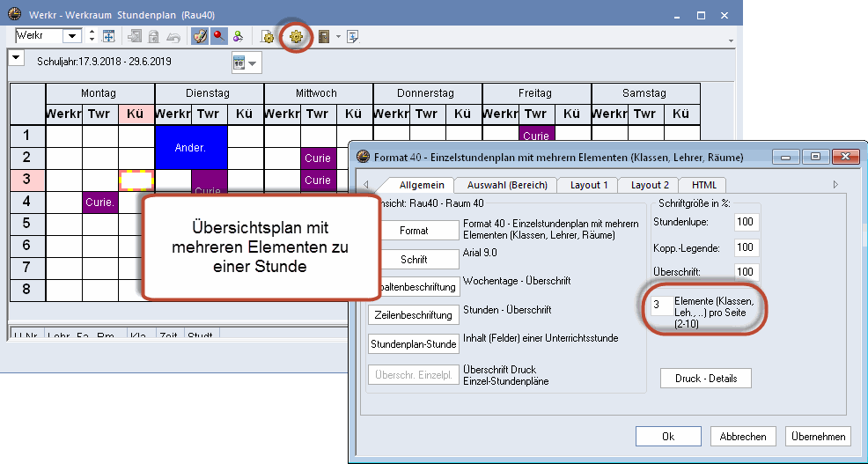Open the Layout 1 tab
The height and width of the screenshot is (464, 868).
(589, 185)
